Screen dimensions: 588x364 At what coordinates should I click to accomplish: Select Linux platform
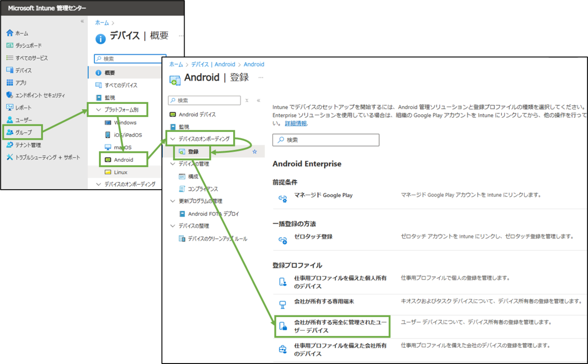click(x=116, y=172)
